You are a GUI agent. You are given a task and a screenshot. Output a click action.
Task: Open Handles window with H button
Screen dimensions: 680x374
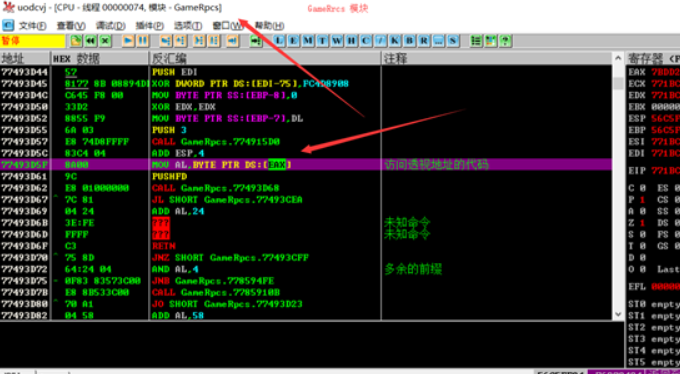pyautogui.click(x=351, y=41)
